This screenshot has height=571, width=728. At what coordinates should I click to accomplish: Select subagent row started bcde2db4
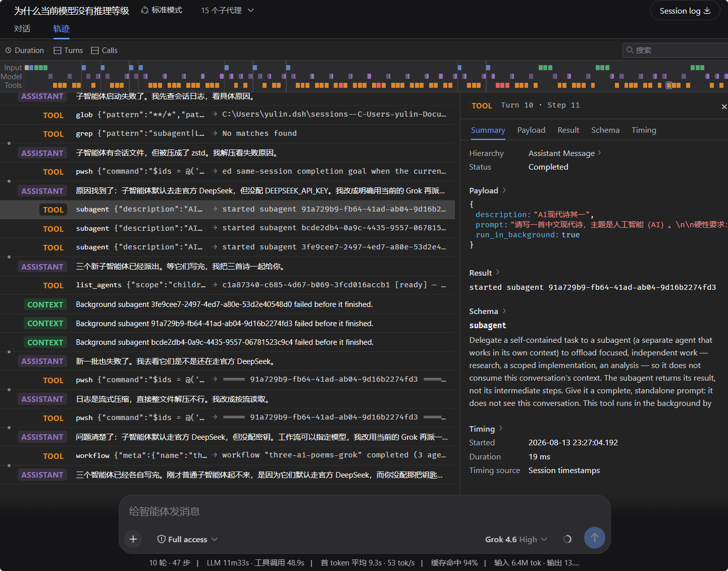point(227,229)
